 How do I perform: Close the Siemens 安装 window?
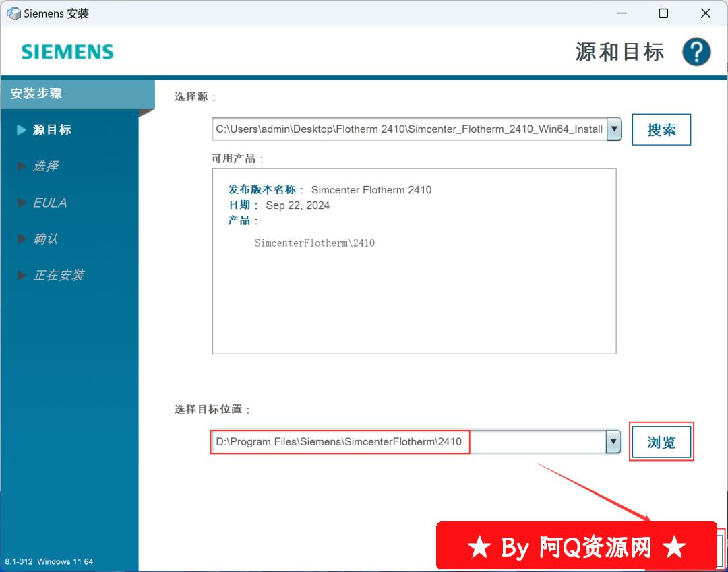click(x=706, y=13)
